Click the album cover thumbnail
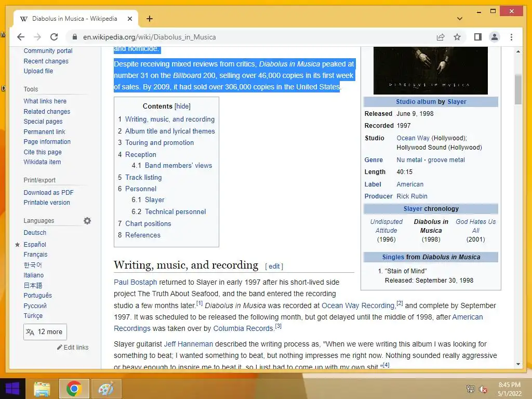The image size is (532, 399). tap(431, 71)
